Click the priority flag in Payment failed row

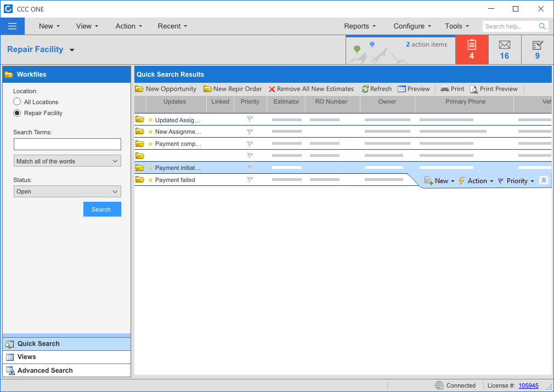[250, 180]
